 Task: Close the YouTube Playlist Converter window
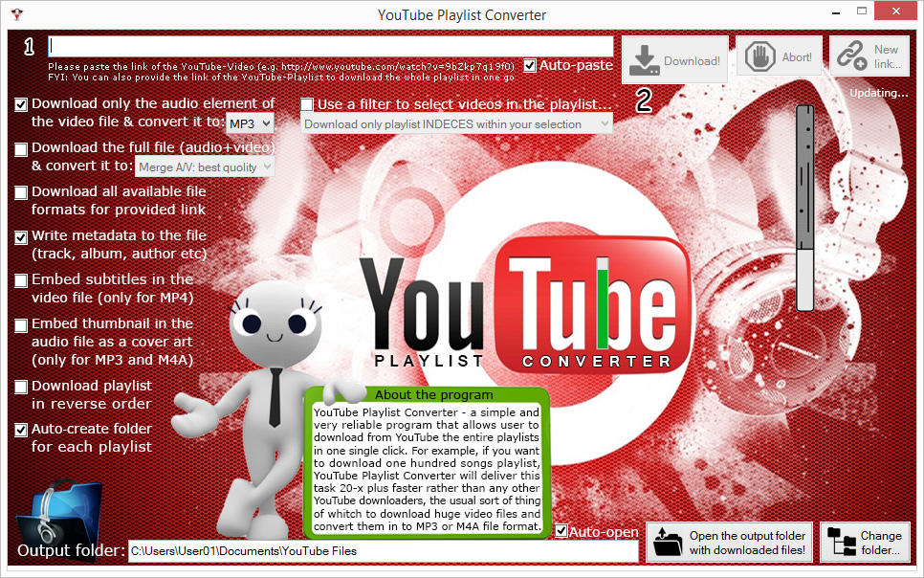point(895,11)
